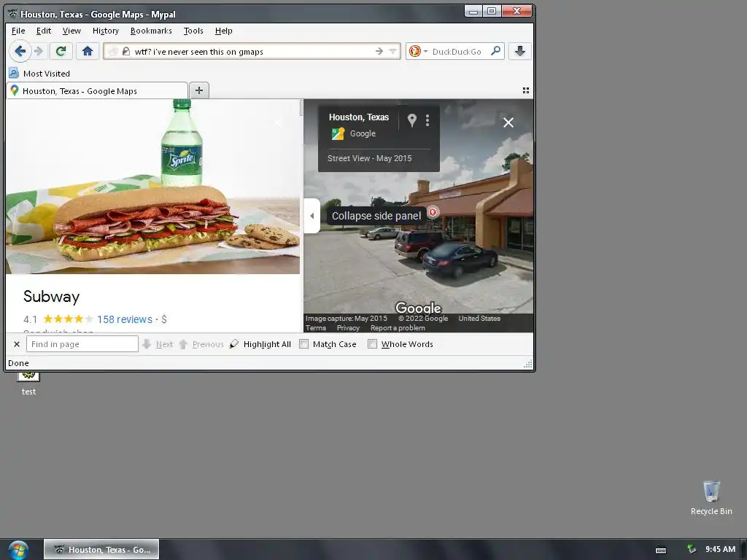Click Report a problem link
This screenshot has height=560, width=747.
pos(398,327)
